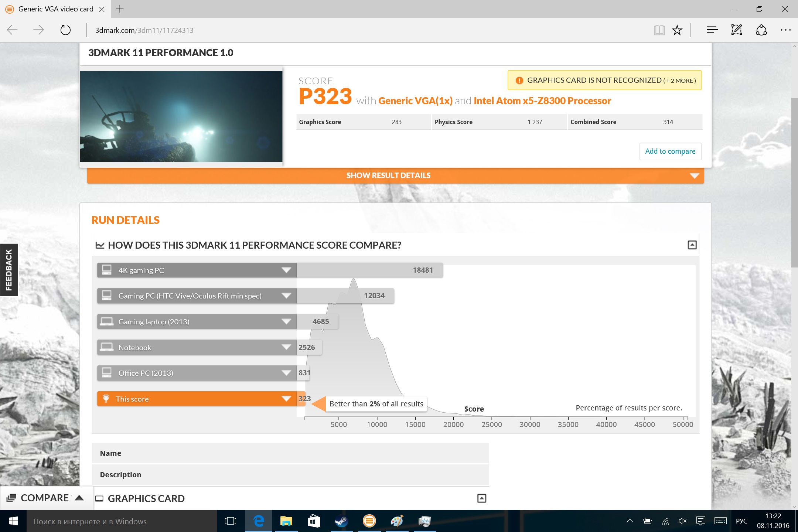Expand the Gaming laptop (2013) dropdown
Image resolution: width=798 pixels, height=532 pixels.
286,321
